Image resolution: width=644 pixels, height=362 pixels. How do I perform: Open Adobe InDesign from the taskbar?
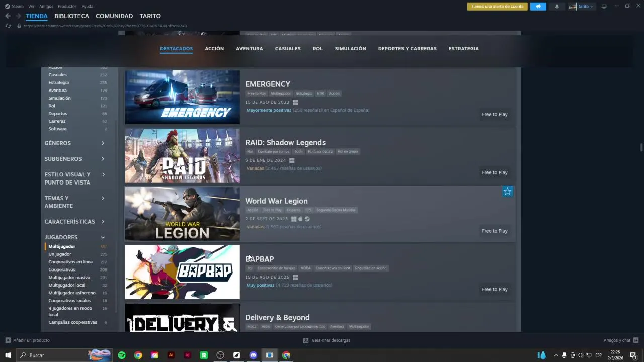188,355
